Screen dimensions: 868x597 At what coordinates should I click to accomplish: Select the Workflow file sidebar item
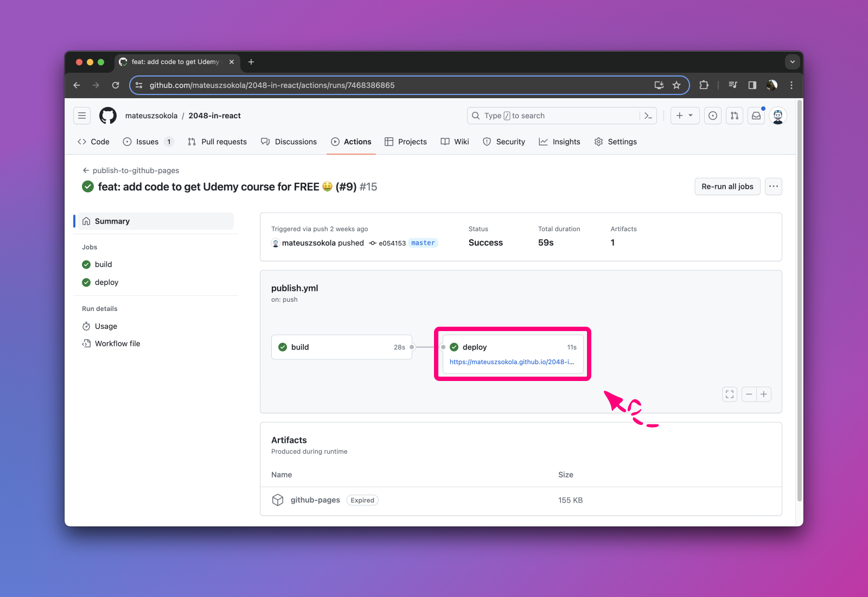tap(117, 344)
